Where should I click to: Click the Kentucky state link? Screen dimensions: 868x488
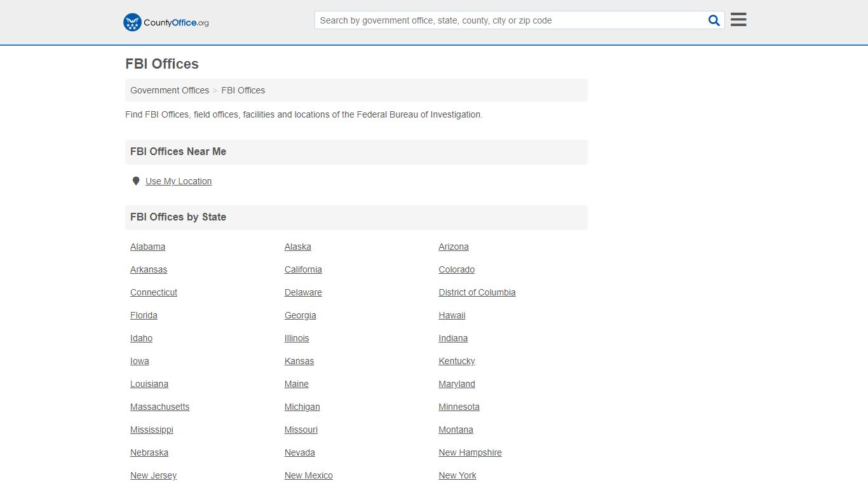point(457,361)
